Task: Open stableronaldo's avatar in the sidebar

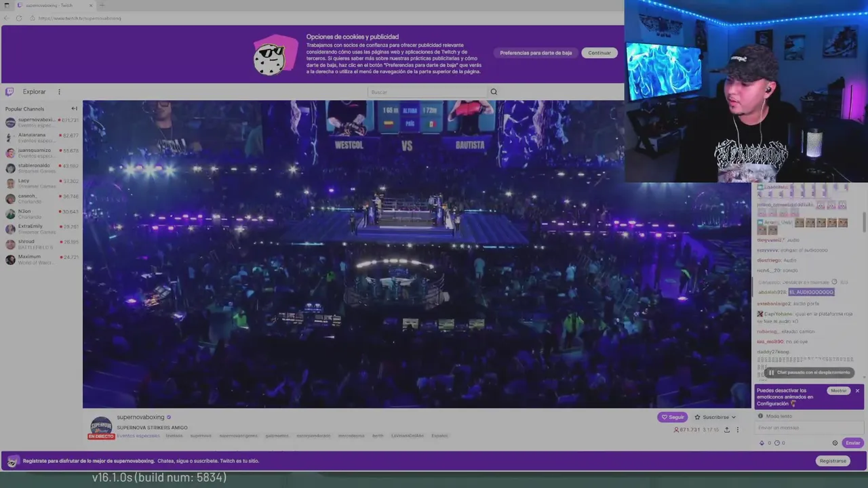Action: point(10,168)
